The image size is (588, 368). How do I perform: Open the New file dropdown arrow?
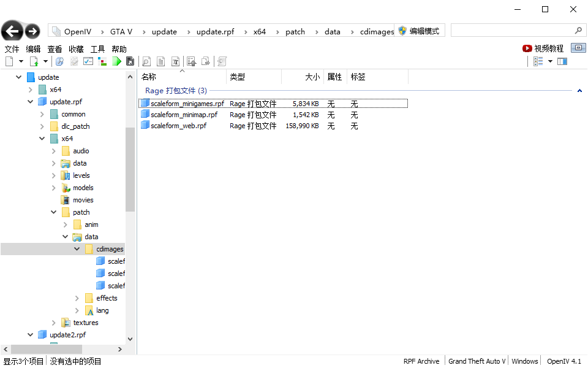click(x=21, y=61)
